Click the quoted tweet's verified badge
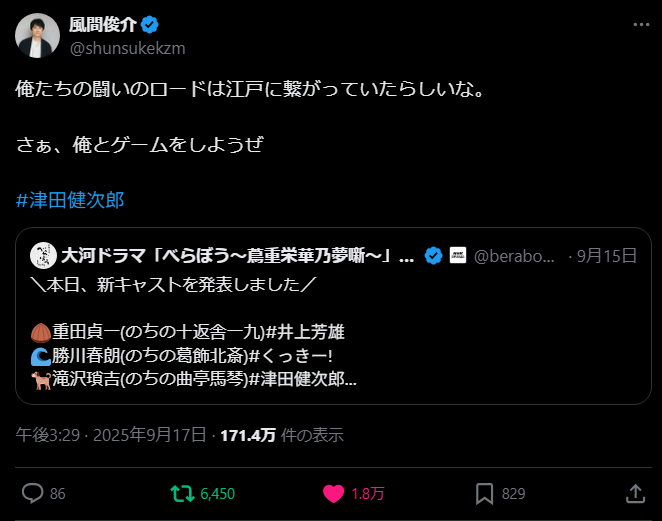 (x=433, y=255)
